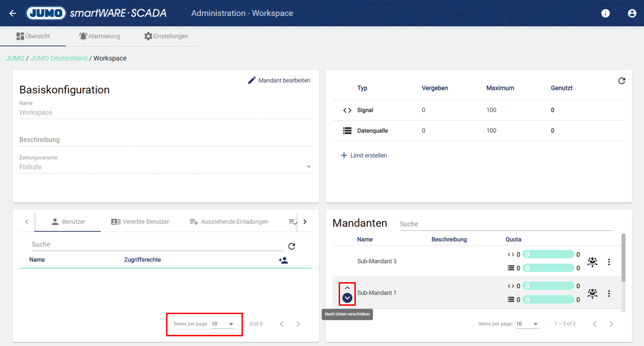Screen dimensions: 644x346
Task: Click Mandant bearbeiten button
Action: [x=279, y=80]
